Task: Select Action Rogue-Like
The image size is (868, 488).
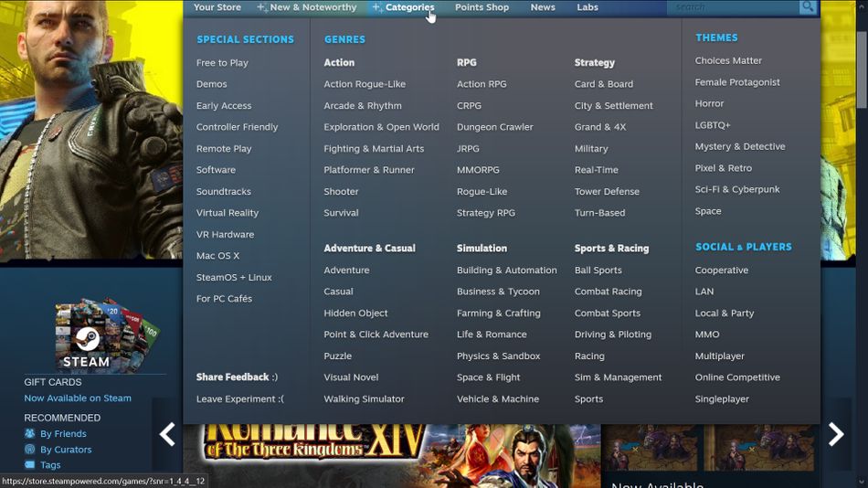Action: [x=365, y=84]
